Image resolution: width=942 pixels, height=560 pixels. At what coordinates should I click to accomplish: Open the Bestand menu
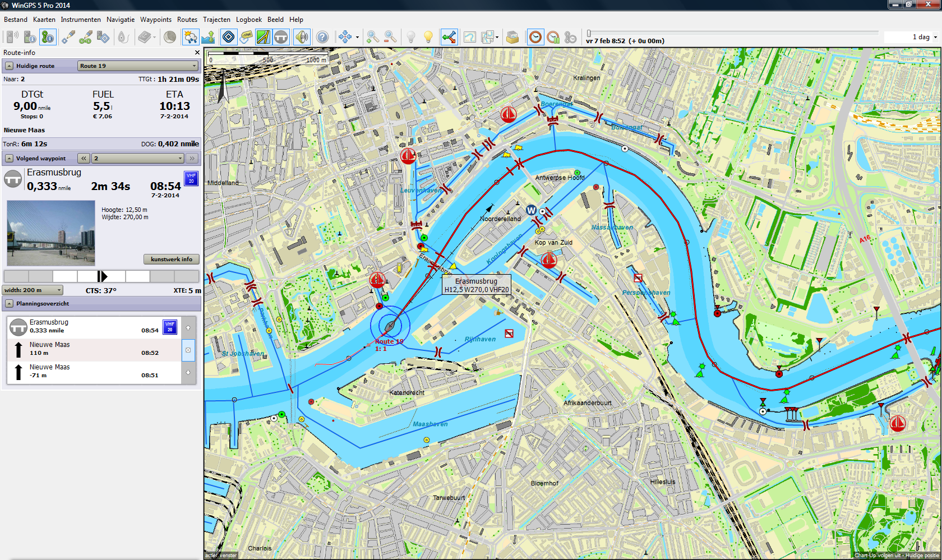pos(16,20)
